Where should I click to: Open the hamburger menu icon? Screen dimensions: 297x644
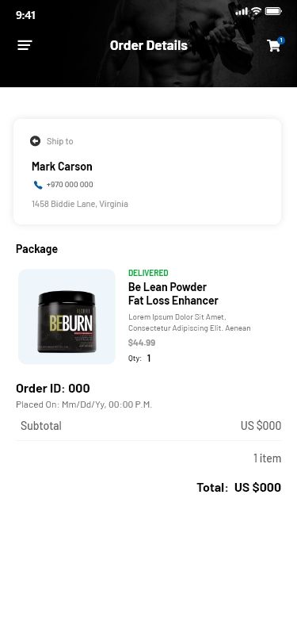(25, 45)
